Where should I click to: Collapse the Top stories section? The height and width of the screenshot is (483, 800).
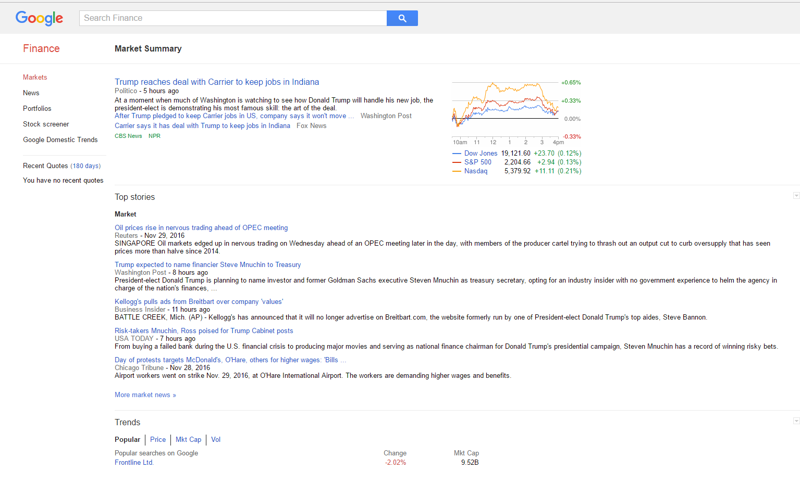[x=796, y=196]
